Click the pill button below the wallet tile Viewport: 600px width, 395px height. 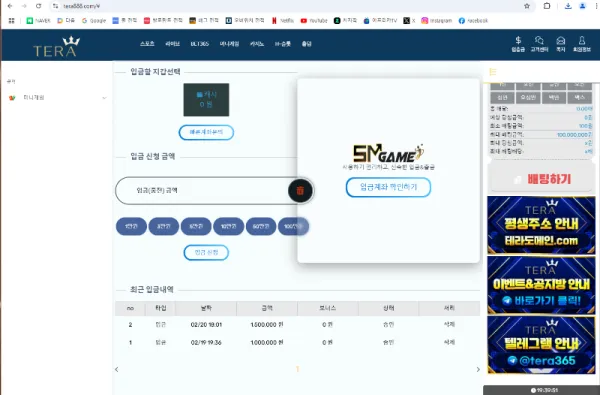206,132
